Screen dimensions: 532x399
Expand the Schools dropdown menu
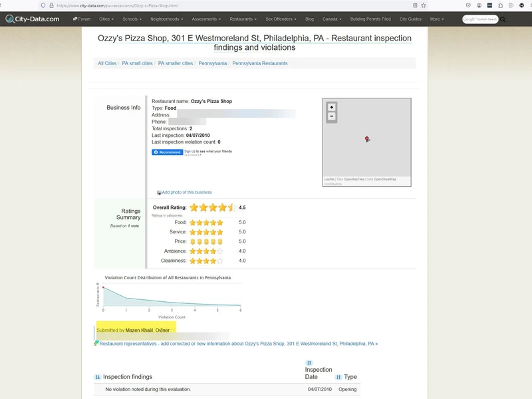coord(132,19)
